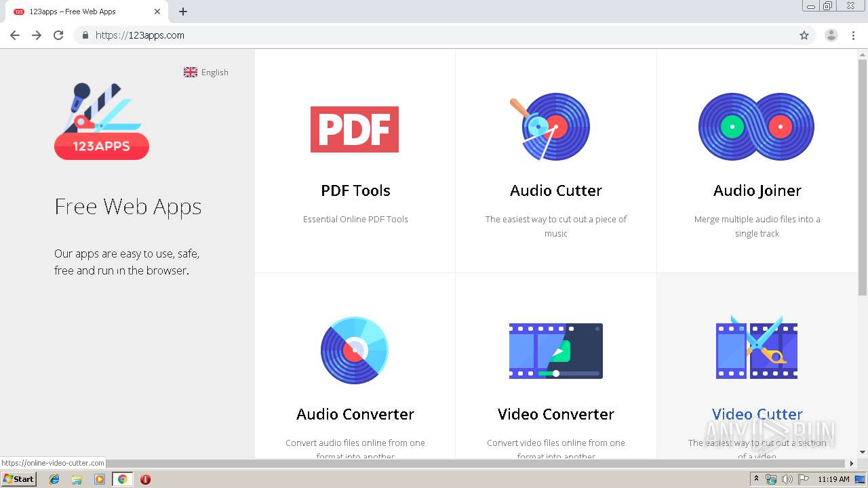Go forward in browser history

[x=37, y=35]
